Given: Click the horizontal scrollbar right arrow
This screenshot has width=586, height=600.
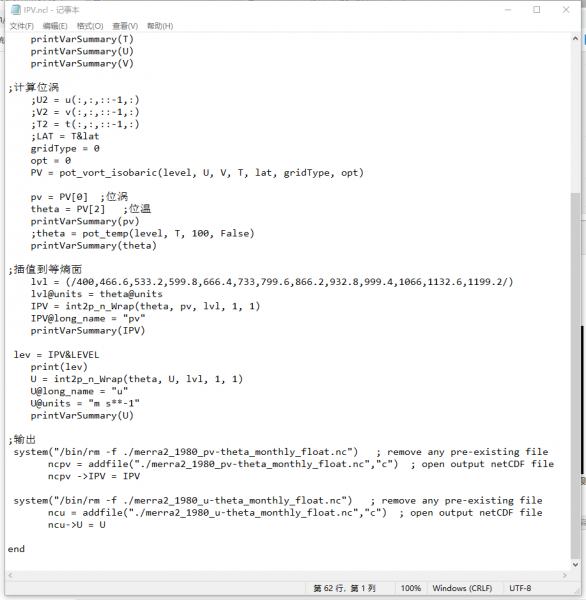Looking at the screenshot, I should 565,575.
